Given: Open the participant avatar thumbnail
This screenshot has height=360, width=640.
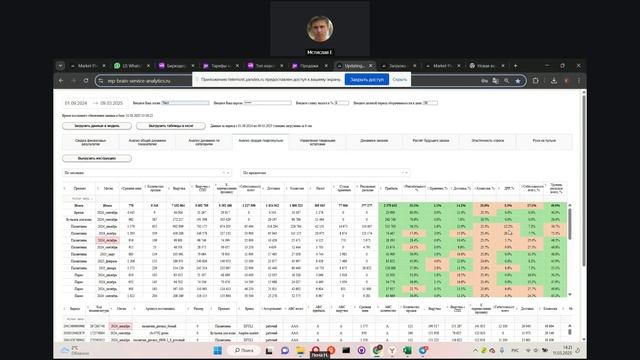Looking at the screenshot, I should (320, 29).
